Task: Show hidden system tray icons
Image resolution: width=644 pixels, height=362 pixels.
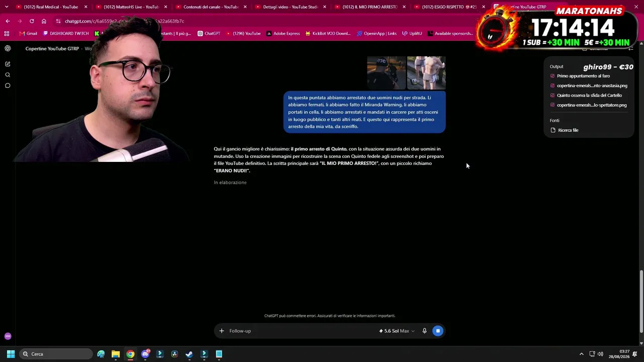Action: pos(582,354)
